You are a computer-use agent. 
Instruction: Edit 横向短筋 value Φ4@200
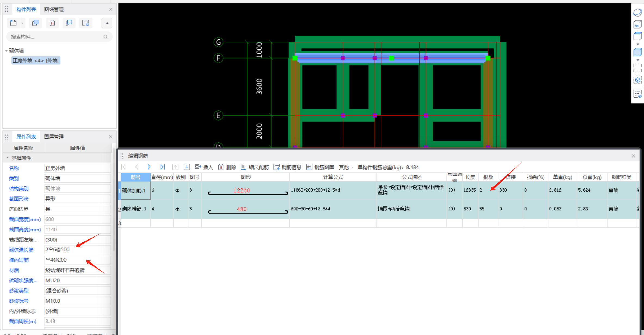[78, 260]
